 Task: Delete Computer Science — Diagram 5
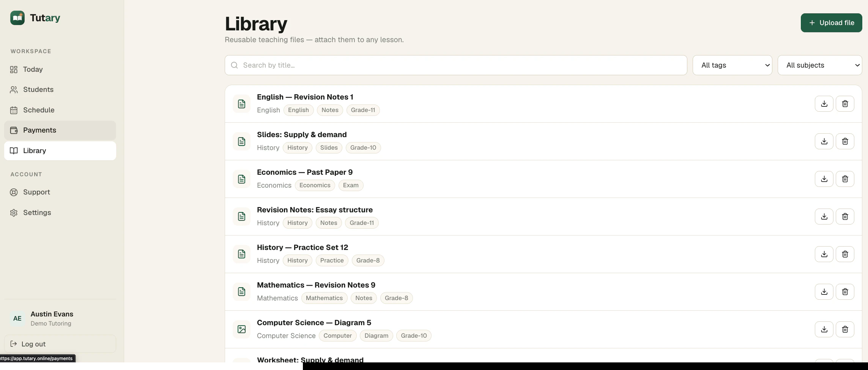[x=845, y=329]
